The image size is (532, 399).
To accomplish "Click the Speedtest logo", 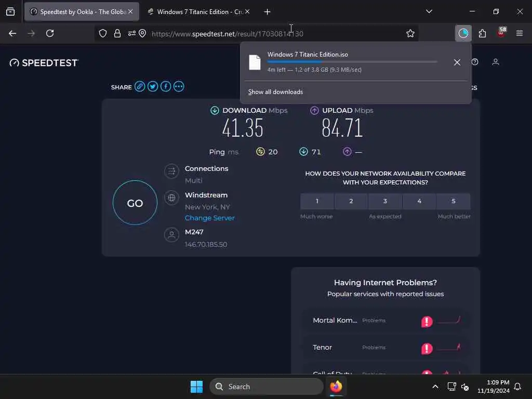I will tap(44, 63).
